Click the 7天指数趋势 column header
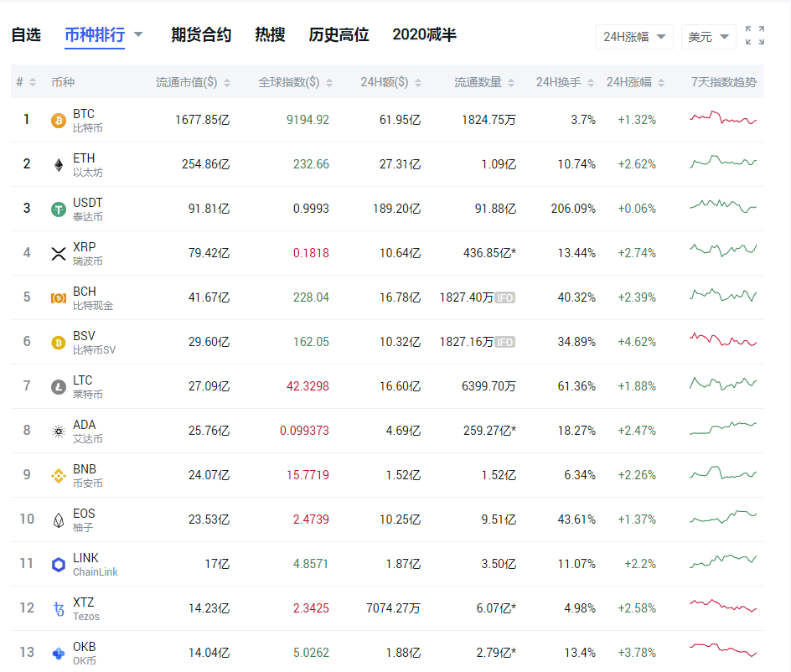 pos(723,82)
